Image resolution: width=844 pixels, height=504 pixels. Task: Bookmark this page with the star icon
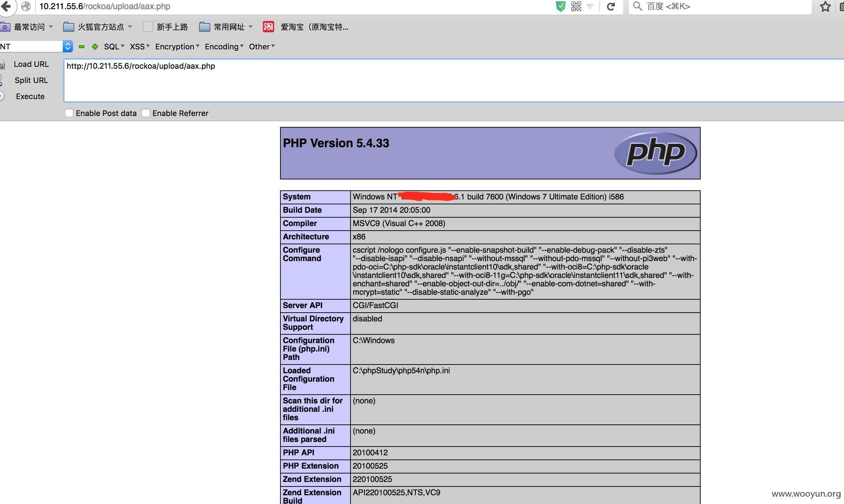point(825,6)
